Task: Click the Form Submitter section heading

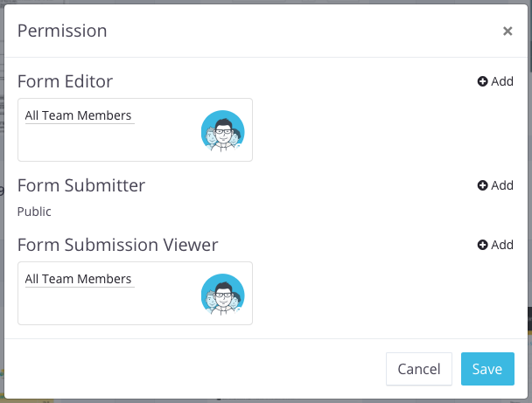Action: click(80, 185)
